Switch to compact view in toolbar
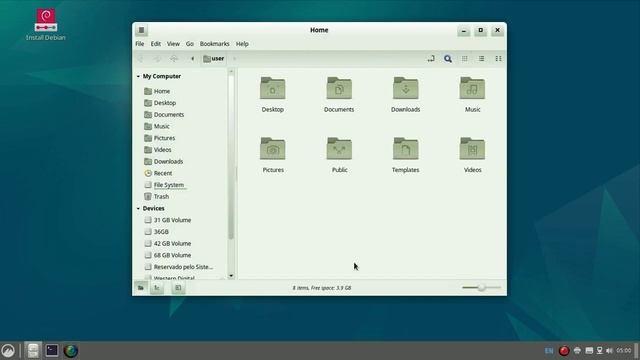This screenshot has width=640, height=360. (x=498, y=59)
